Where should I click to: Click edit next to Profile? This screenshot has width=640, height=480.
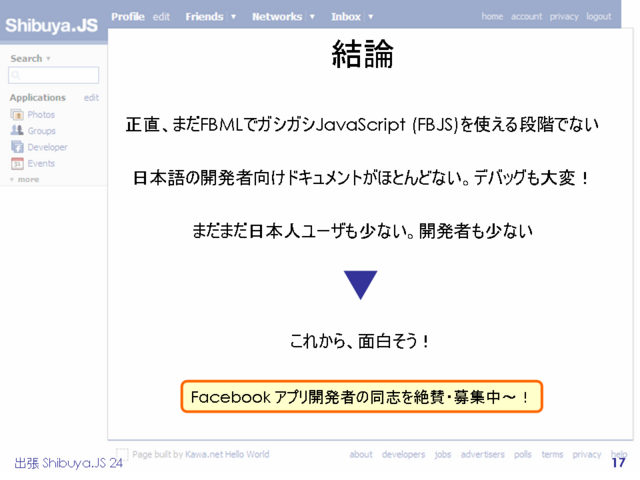(161, 17)
